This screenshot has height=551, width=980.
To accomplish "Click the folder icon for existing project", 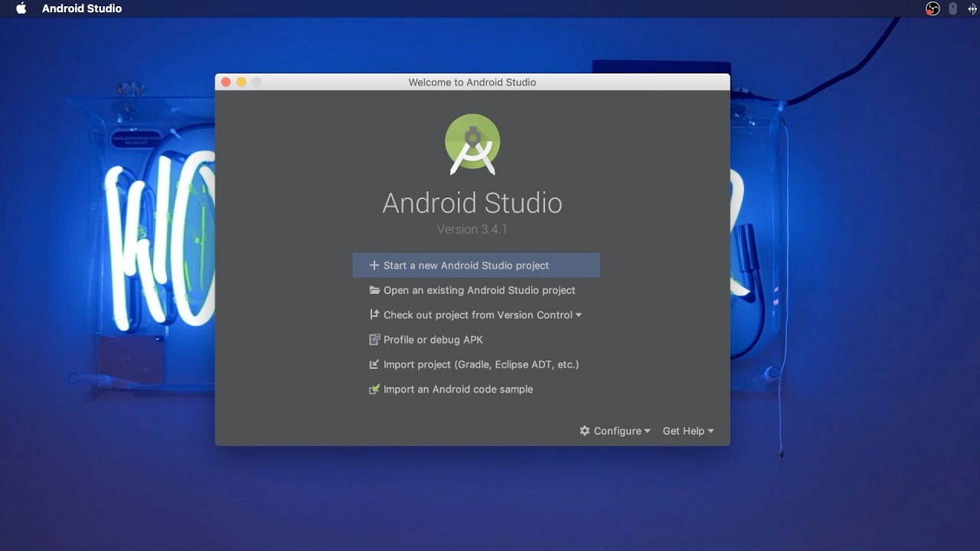I will click(x=374, y=290).
